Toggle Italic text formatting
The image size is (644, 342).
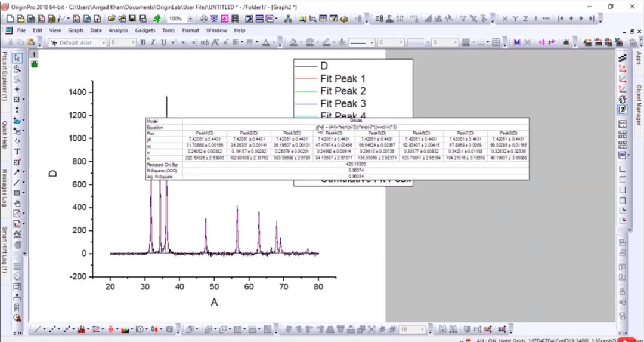[x=153, y=42]
